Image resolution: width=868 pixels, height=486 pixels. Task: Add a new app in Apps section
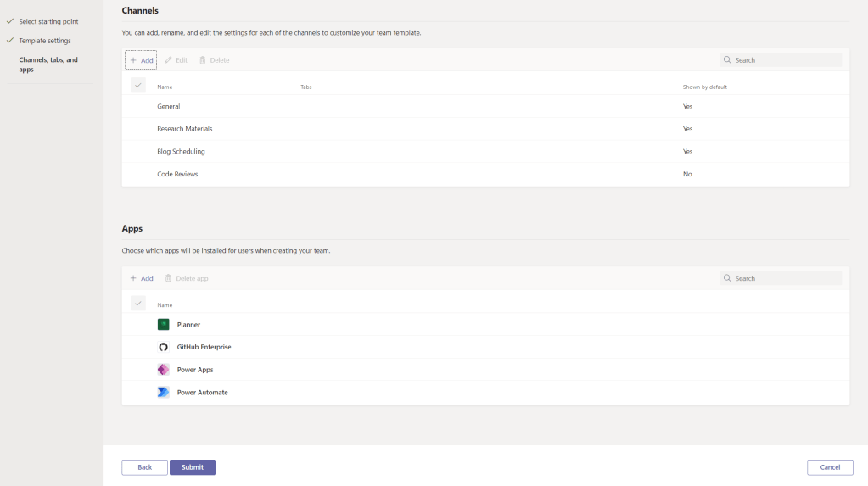pos(141,278)
